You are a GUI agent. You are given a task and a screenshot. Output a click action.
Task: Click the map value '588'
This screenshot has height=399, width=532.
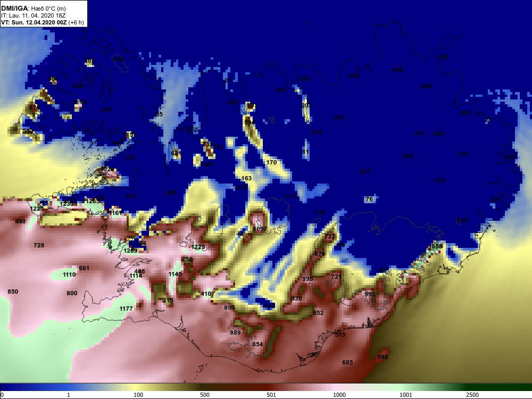(x=383, y=357)
